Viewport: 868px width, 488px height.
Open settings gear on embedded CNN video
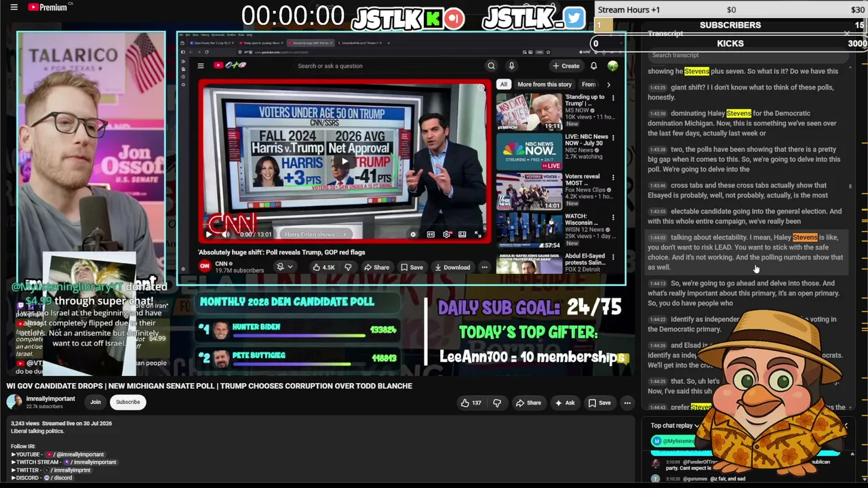pos(446,235)
